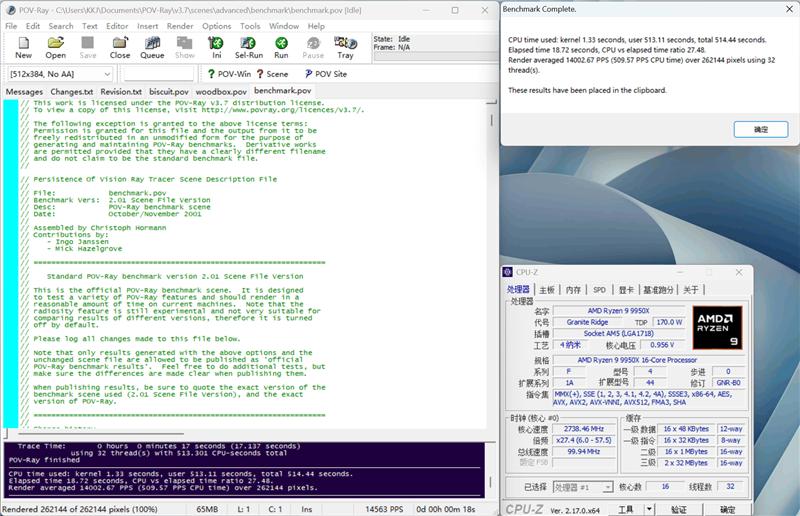
Task: Click the 0d 00h 00m 18s elapsed time entry
Action: click(445, 509)
